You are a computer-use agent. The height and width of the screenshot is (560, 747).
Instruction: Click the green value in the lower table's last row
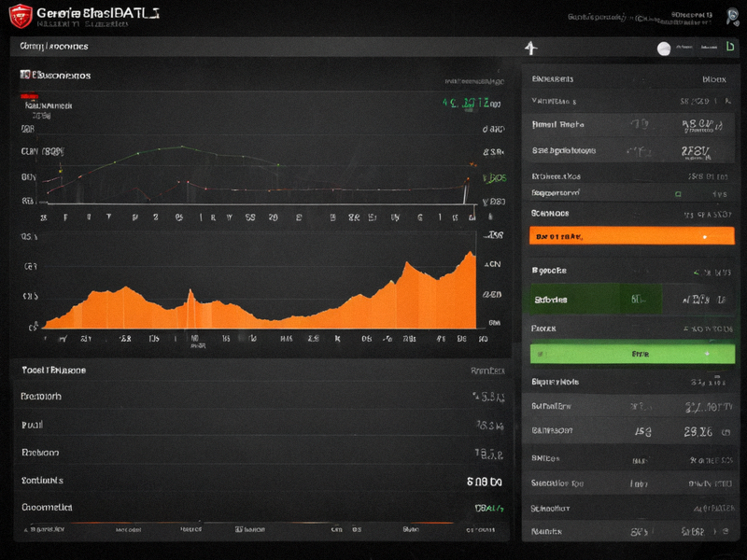pyautogui.click(x=489, y=508)
